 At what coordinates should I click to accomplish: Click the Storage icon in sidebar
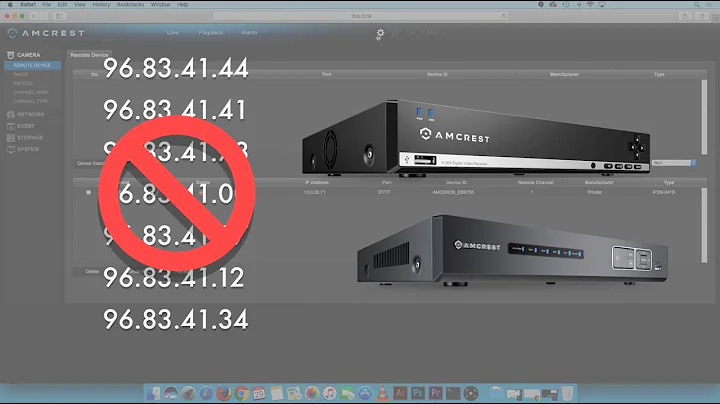(11, 138)
